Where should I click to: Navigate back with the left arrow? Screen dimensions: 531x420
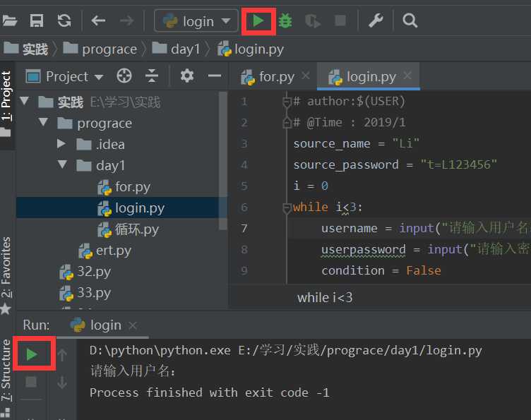click(98, 20)
